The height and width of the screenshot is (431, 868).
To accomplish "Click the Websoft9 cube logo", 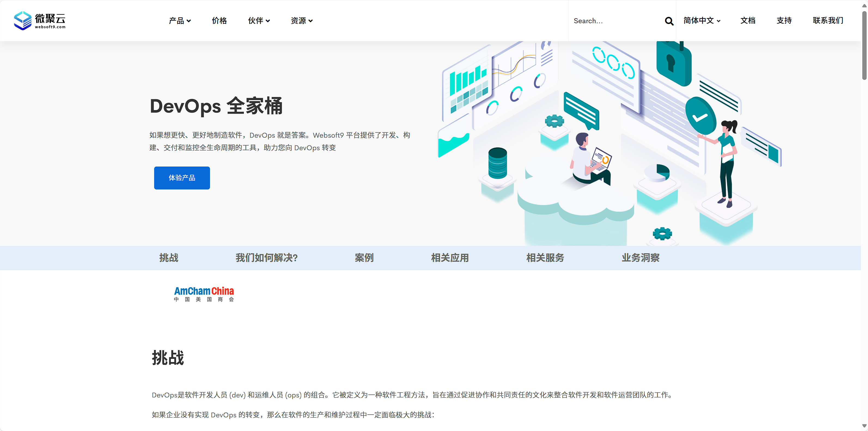I will 23,20.
